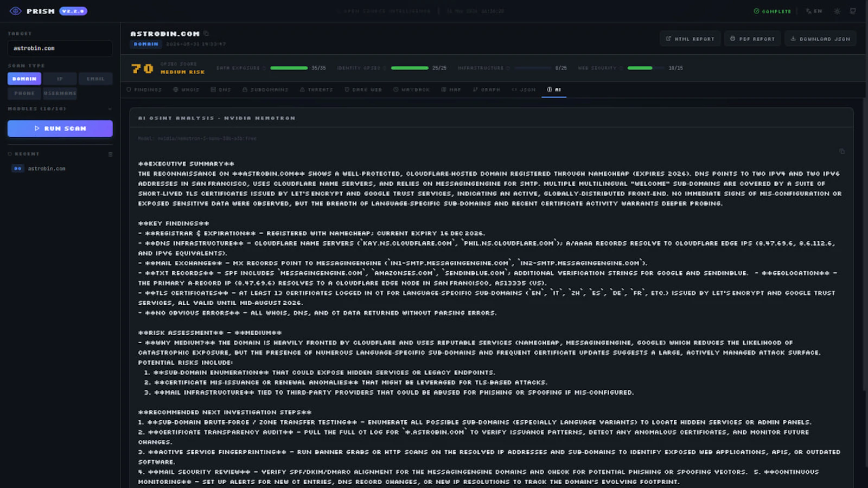This screenshot has width=868, height=488.
Task: Click the 10/15 web security score
Action: pos(675,68)
